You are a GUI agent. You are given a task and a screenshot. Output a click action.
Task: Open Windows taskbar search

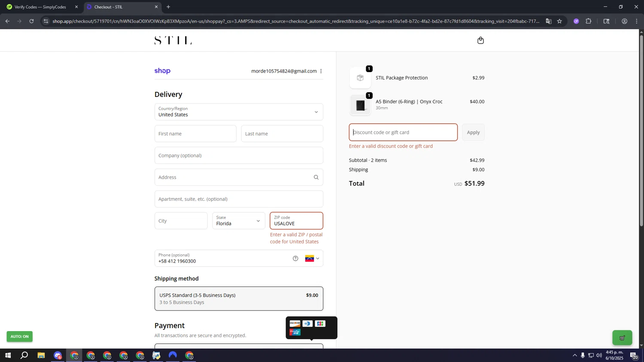coord(24,356)
